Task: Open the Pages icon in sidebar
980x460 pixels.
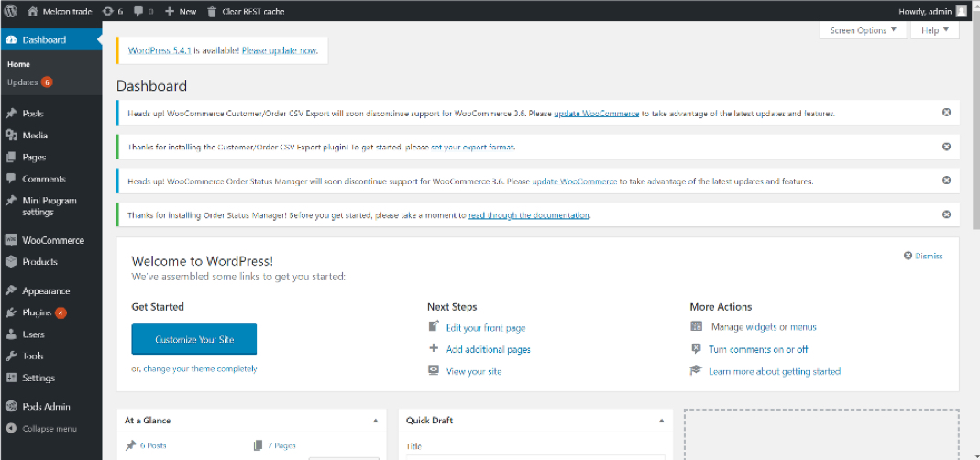Action: click(11, 158)
